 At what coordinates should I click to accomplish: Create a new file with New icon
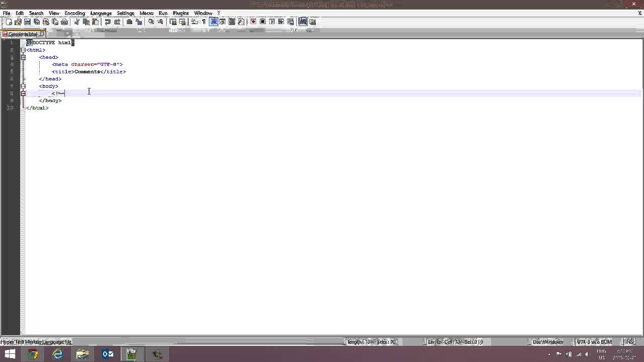pos(9,22)
